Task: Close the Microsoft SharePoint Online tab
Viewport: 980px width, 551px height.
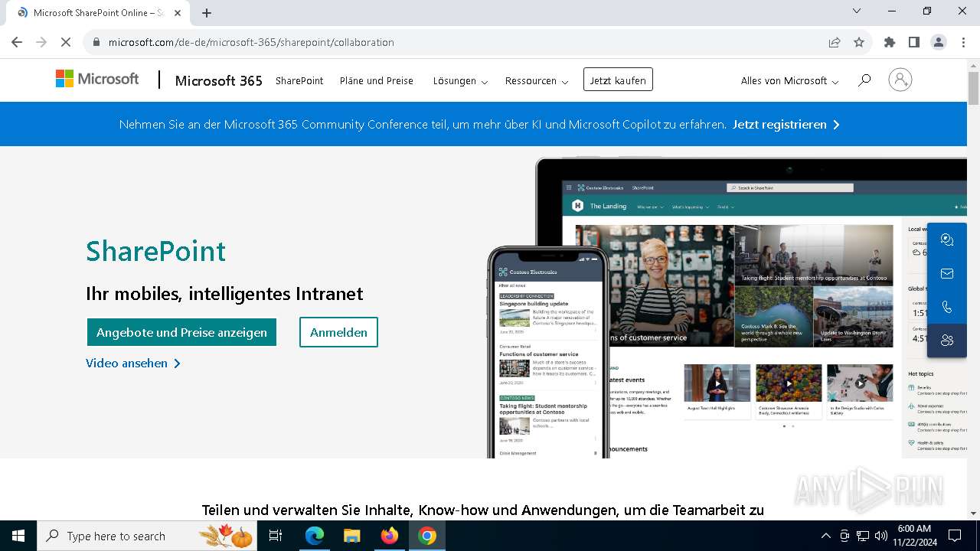Action: (x=178, y=13)
